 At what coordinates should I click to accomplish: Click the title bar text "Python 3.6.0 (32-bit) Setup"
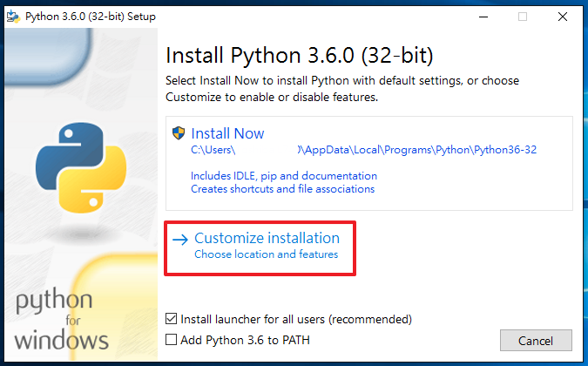(x=79, y=16)
